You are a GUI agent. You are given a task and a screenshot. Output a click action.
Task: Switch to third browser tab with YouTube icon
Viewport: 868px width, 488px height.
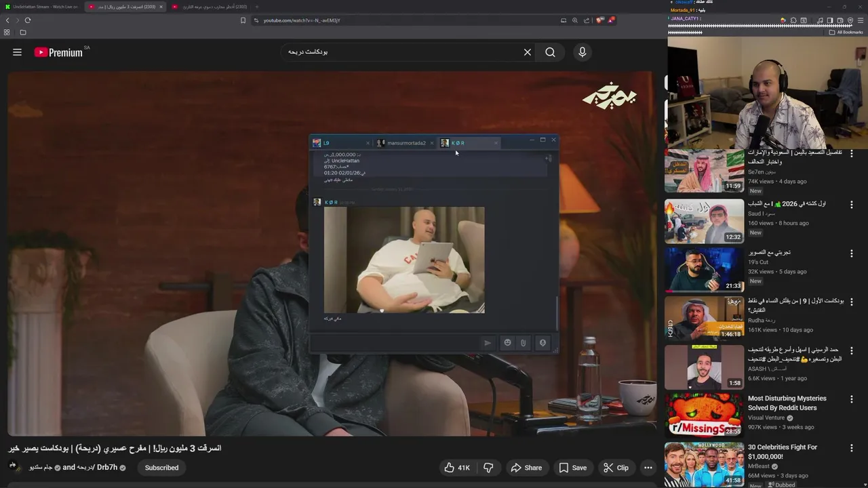click(x=210, y=7)
